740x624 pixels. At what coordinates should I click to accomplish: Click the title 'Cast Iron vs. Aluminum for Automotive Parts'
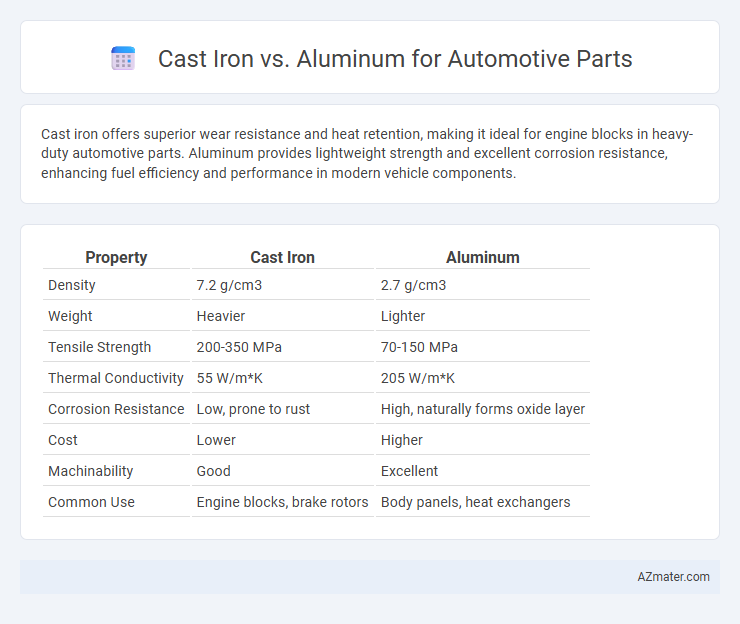tap(395, 59)
